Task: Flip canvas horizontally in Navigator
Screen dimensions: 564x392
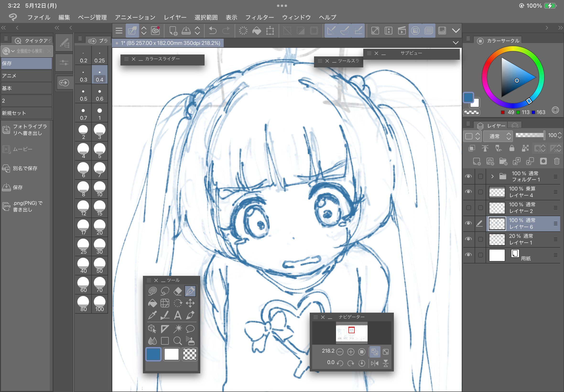Action: click(x=374, y=363)
